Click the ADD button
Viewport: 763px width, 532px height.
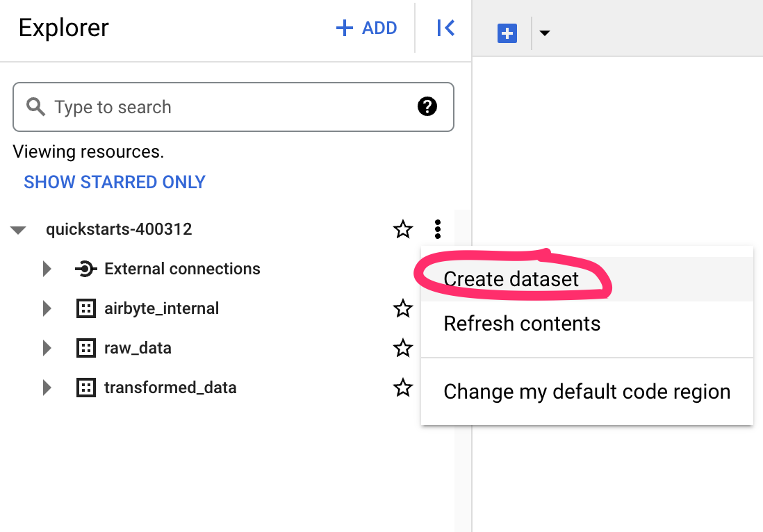click(367, 28)
